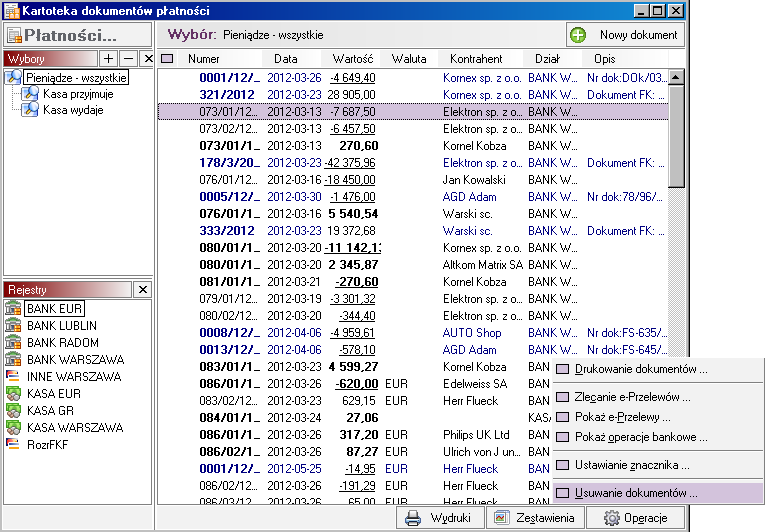Toggle the select-all marker box in table header

point(167,59)
